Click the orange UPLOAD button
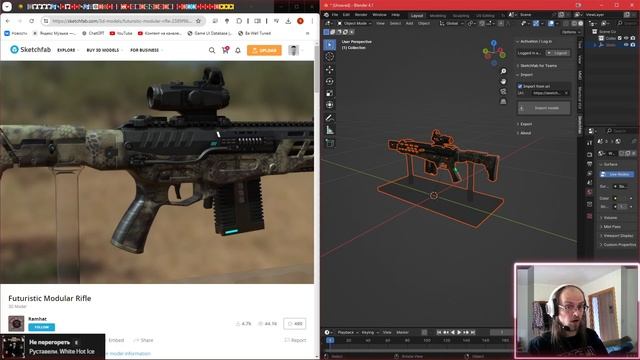Screen dimensions: 640x360 pos(264,50)
